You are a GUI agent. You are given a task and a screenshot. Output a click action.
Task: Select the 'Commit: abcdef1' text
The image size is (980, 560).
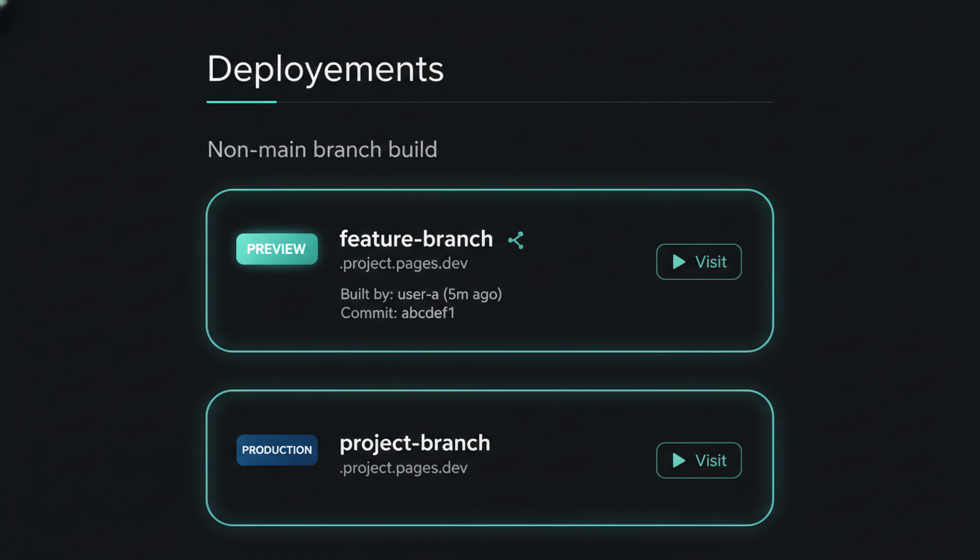(x=397, y=314)
